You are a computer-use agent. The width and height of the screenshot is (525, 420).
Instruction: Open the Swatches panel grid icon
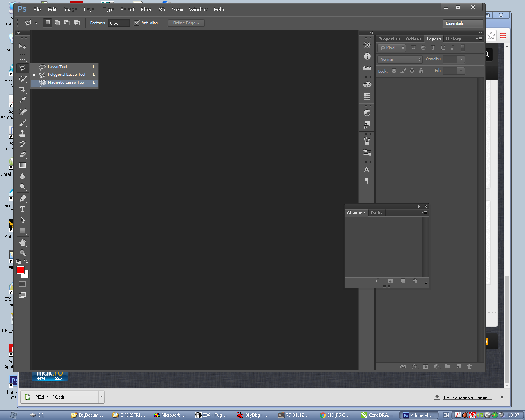[x=367, y=96]
